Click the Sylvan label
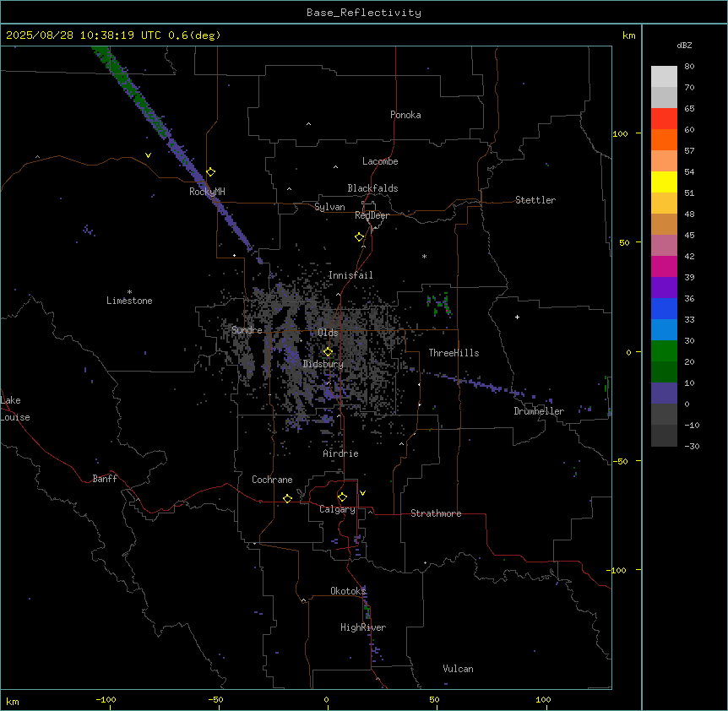The height and width of the screenshot is (711, 728). click(x=329, y=207)
